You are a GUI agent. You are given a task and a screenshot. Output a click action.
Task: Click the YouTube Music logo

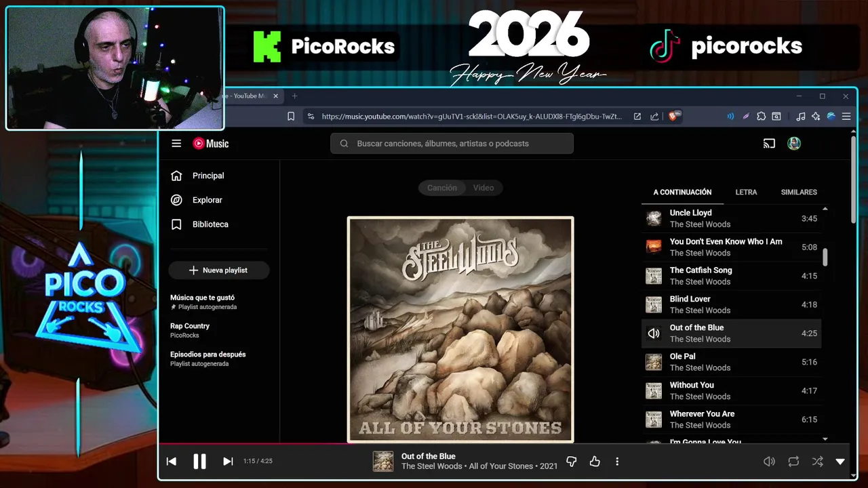(x=211, y=144)
